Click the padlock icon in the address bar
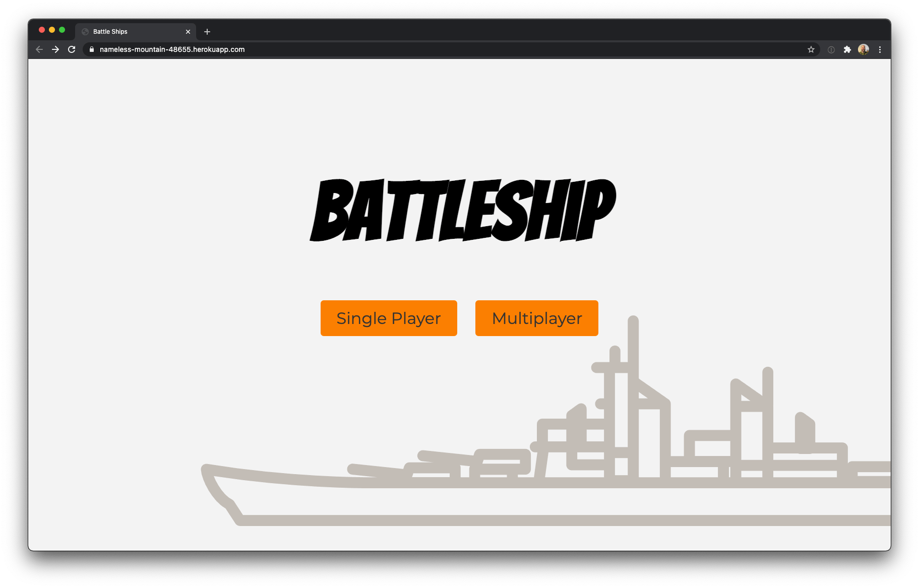Viewport: 919px width, 588px height. coord(91,49)
